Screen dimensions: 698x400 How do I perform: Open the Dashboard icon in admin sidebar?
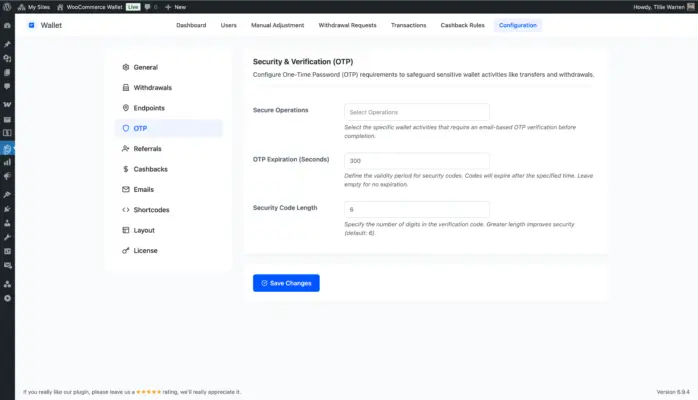[x=7, y=25]
